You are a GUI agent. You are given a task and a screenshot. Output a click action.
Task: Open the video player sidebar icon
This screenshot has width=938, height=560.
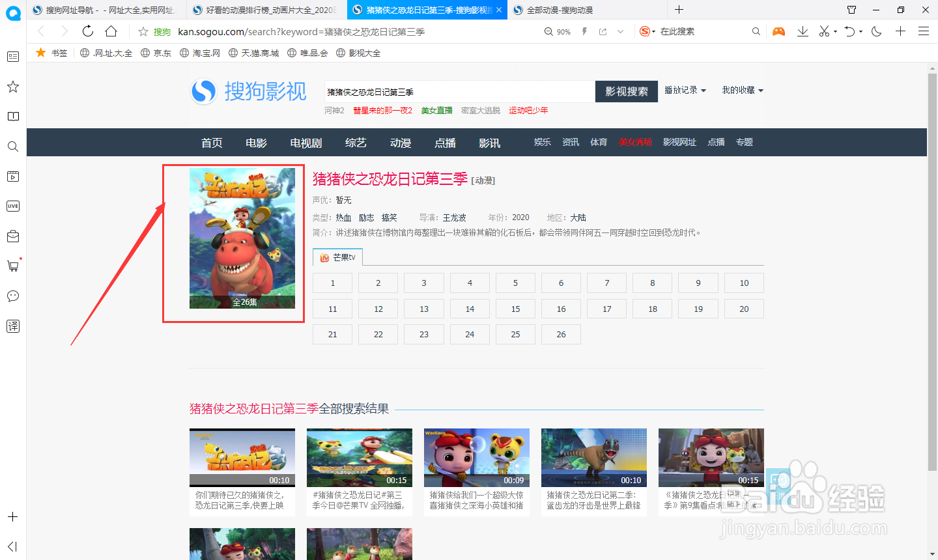[13, 176]
